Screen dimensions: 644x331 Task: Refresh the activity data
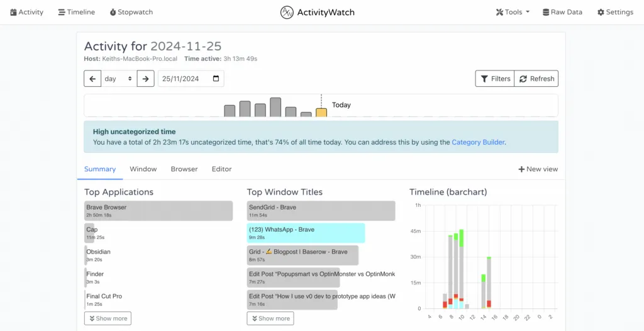(536, 79)
